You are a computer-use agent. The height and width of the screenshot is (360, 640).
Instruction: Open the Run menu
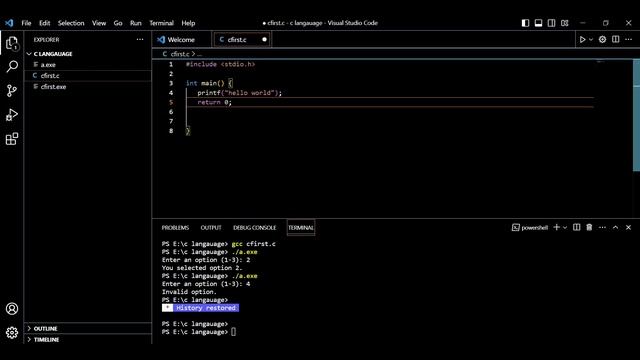click(136, 23)
